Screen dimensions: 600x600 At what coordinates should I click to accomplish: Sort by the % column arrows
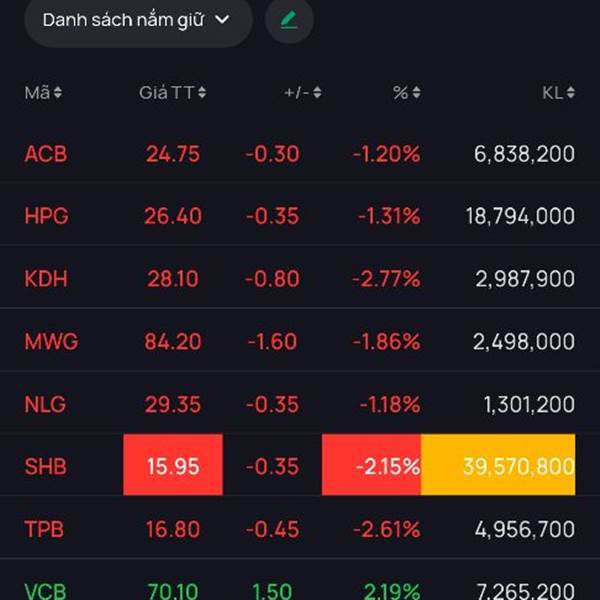(416, 93)
